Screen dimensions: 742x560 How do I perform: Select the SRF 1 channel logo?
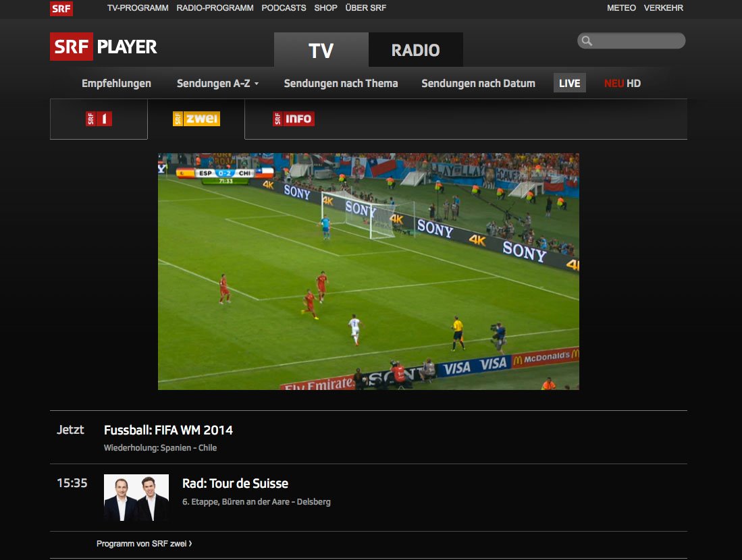point(99,119)
